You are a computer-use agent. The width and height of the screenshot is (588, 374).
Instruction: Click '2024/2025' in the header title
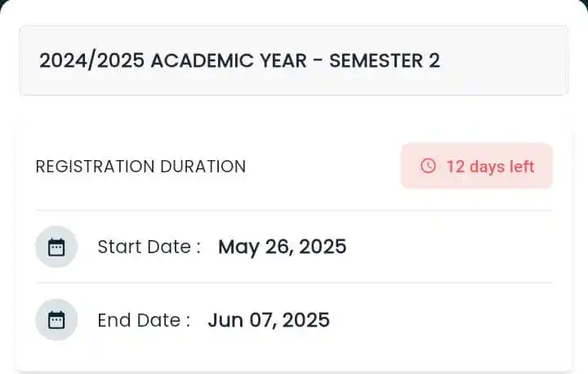click(x=91, y=60)
